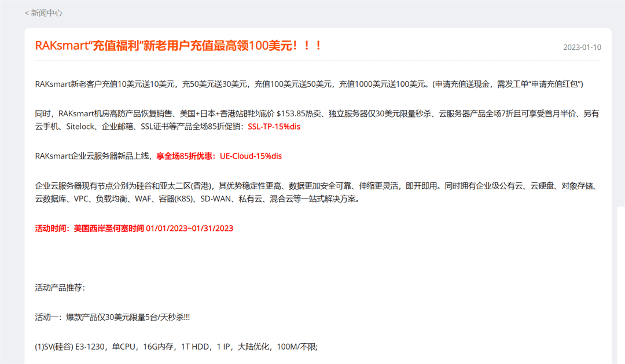Click the article title RAKsmart"充值福利"
Screen dimensions: 625x364
(x=179, y=46)
